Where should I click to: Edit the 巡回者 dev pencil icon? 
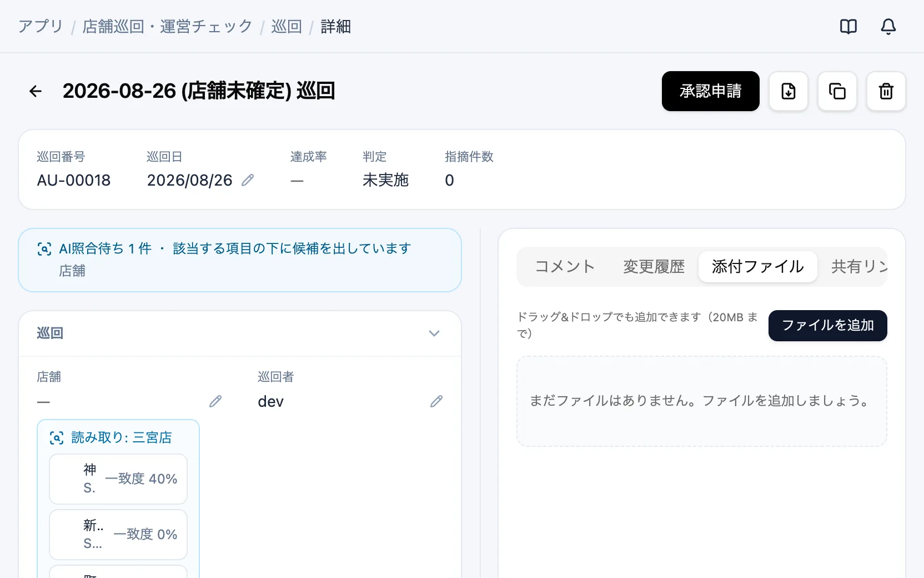tap(436, 401)
